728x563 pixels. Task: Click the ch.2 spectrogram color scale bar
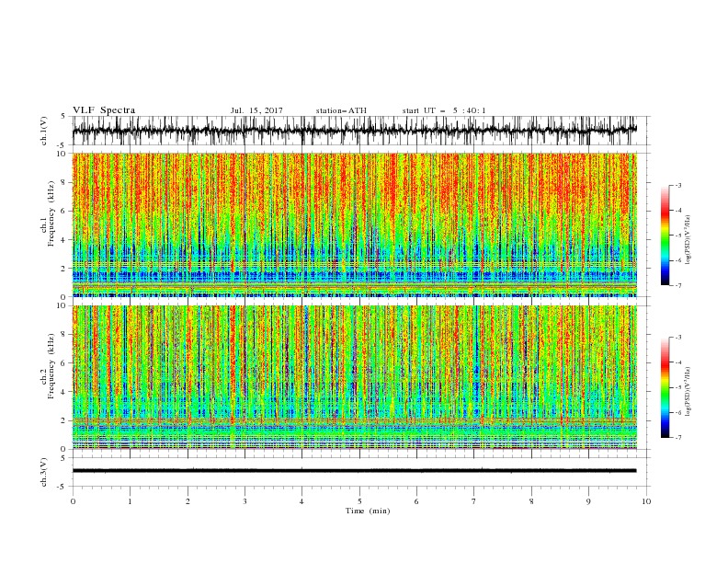click(665, 387)
